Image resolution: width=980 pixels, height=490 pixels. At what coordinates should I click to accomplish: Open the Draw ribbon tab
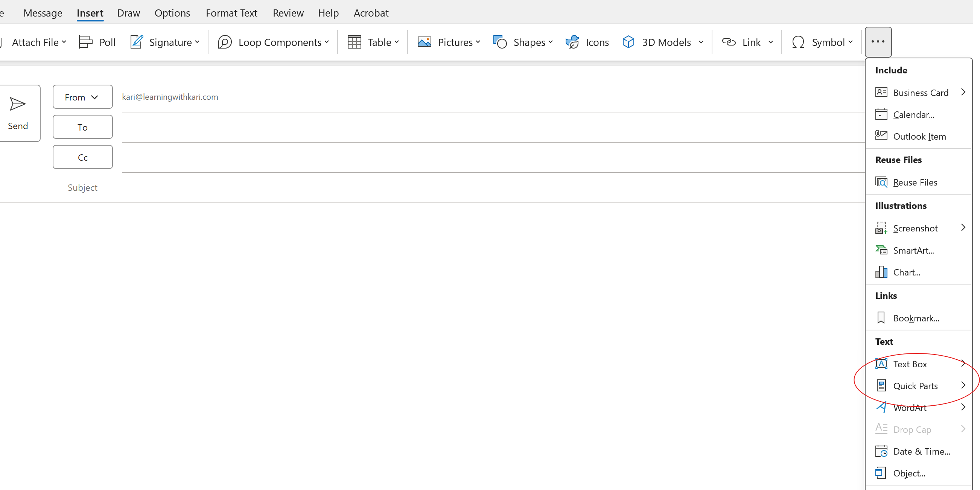128,13
